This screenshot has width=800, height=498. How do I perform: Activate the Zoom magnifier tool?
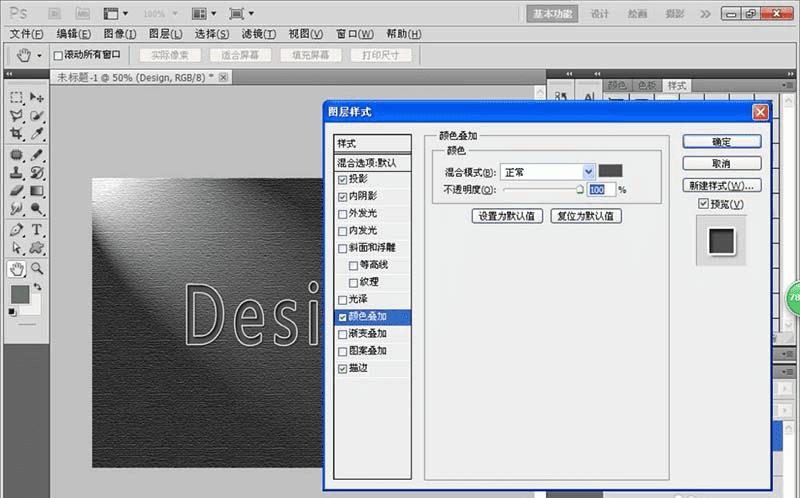point(37,269)
